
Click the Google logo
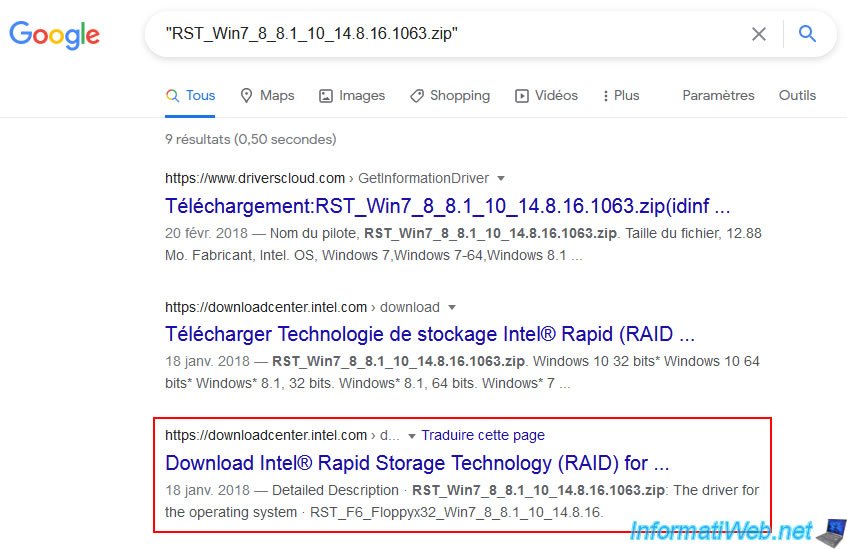tap(55, 35)
